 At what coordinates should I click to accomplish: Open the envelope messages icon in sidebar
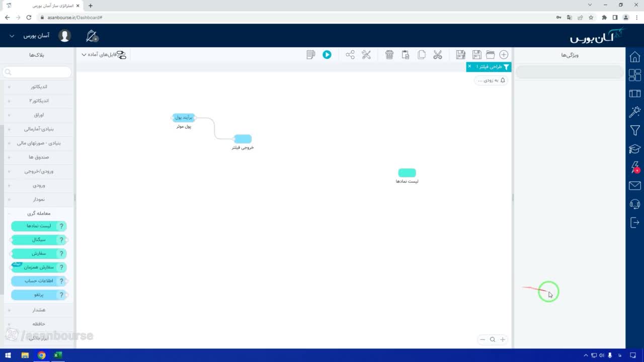635,186
